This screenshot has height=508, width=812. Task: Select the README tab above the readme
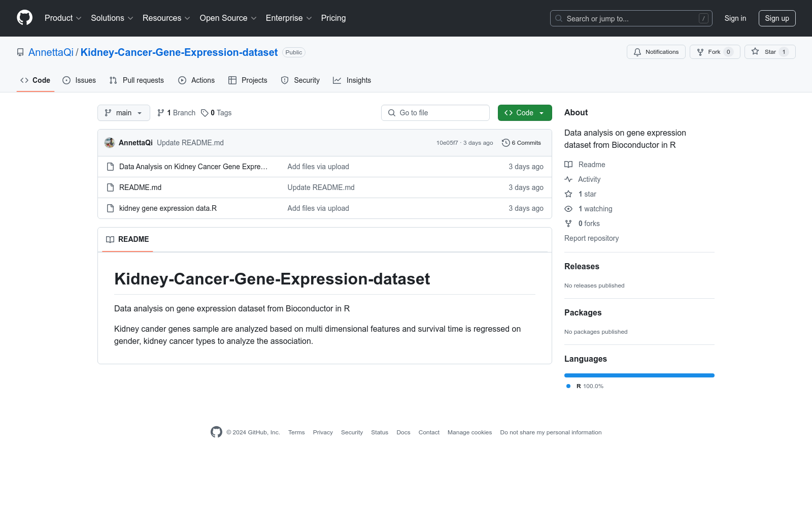tap(127, 239)
